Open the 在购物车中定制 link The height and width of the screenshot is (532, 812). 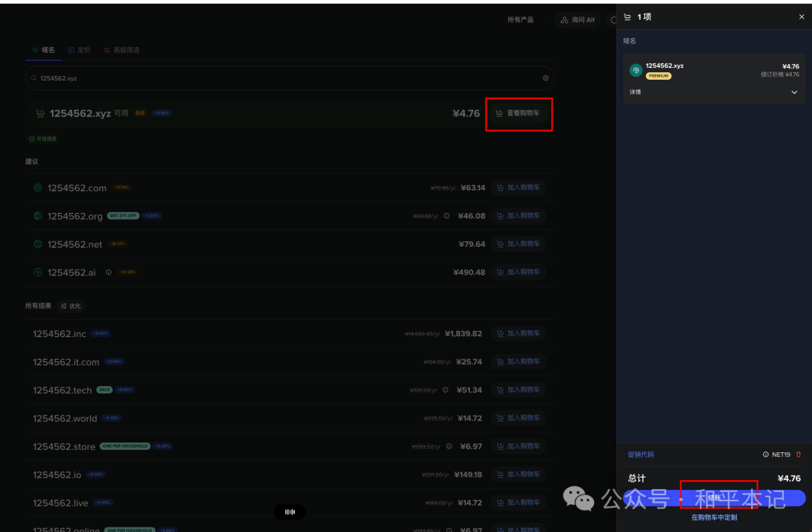coord(714,518)
